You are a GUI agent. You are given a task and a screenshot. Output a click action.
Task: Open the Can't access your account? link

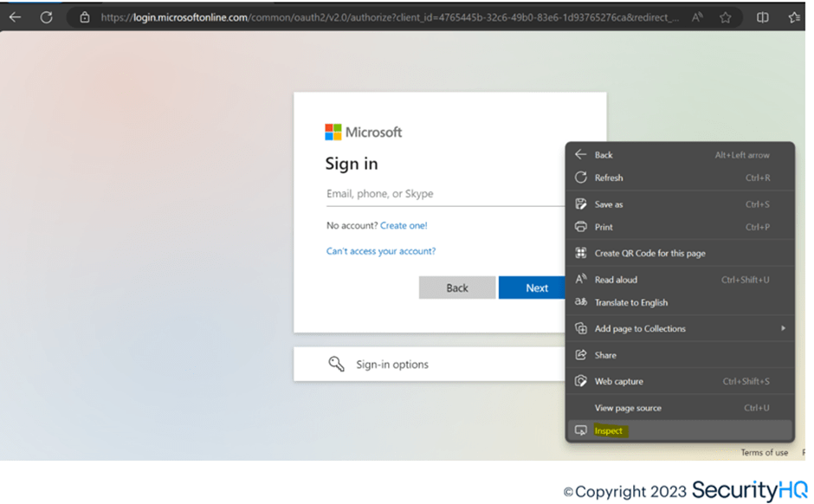click(x=380, y=251)
